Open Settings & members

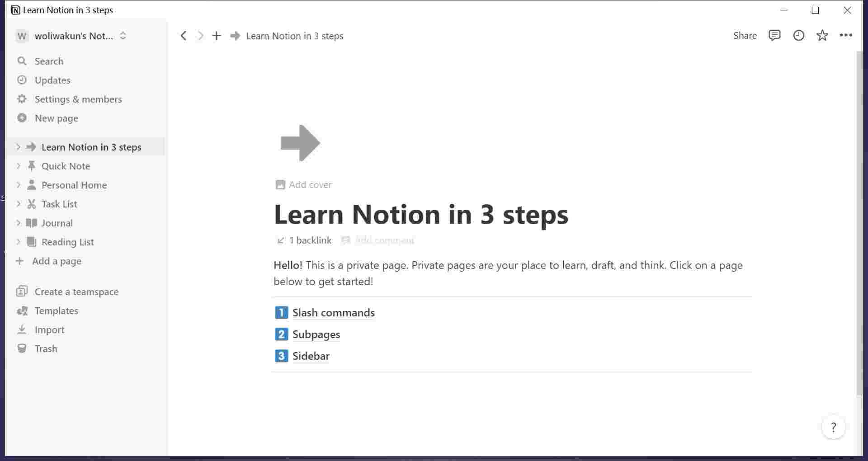pos(78,99)
